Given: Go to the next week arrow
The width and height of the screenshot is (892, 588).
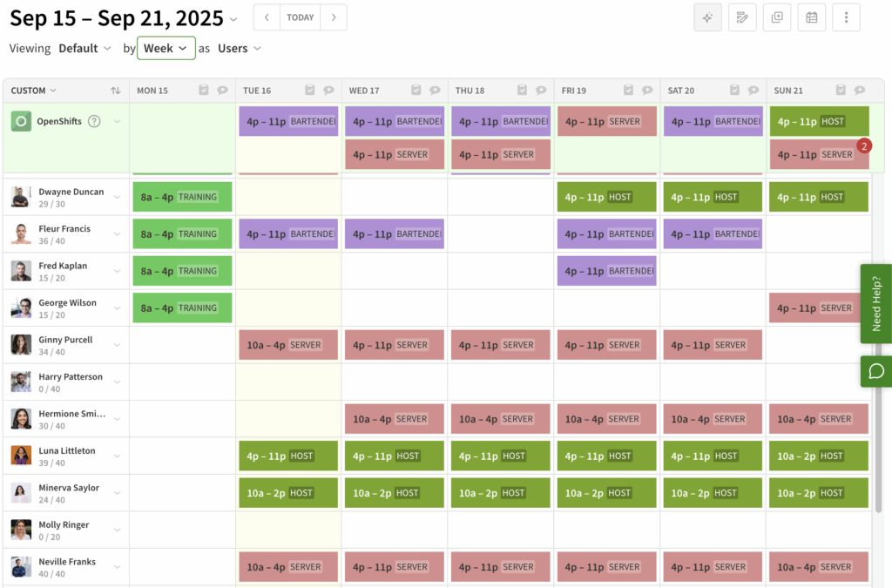Looking at the screenshot, I should click(x=334, y=17).
